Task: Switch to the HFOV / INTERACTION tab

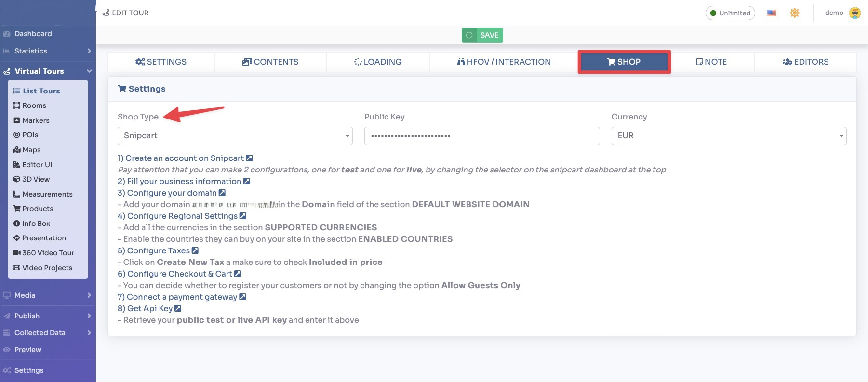Action: pos(504,62)
